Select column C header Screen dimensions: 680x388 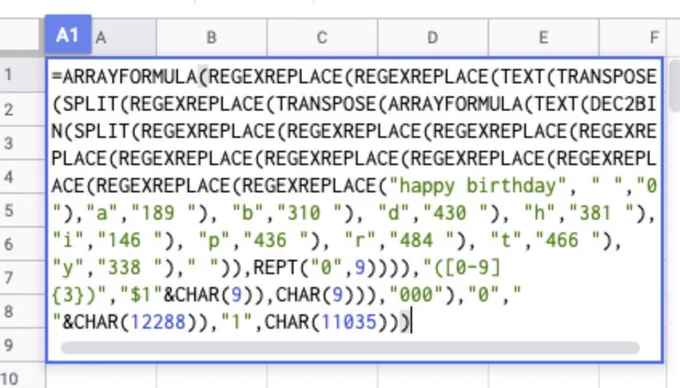[x=322, y=37]
